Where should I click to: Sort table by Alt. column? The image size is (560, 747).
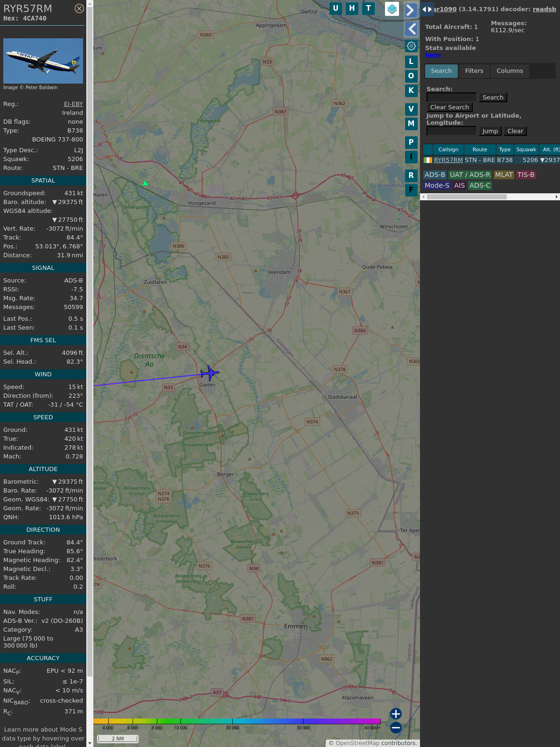pyautogui.click(x=550, y=149)
